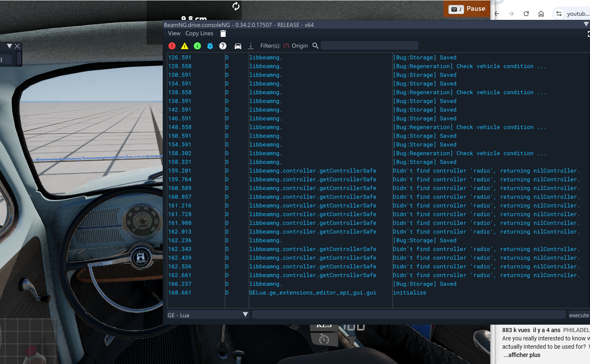Click the scroll-to-bottom arrow icon in console

[250, 46]
